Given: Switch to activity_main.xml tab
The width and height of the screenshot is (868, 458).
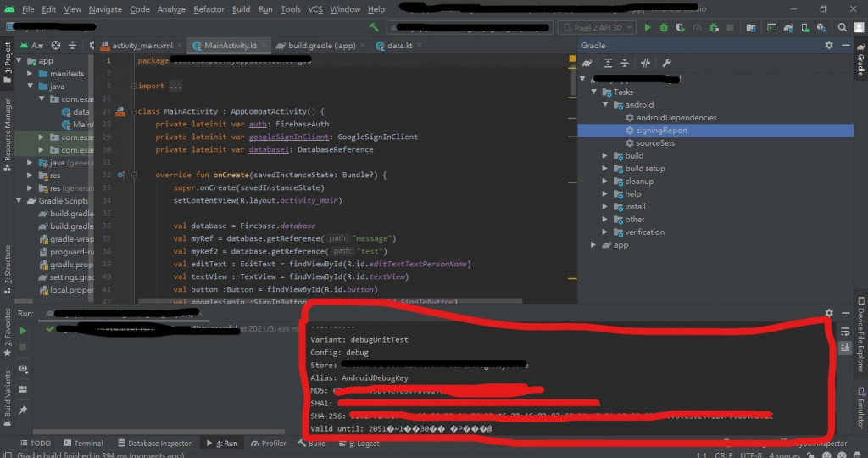Looking at the screenshot, I should click(x=142, y=46).
